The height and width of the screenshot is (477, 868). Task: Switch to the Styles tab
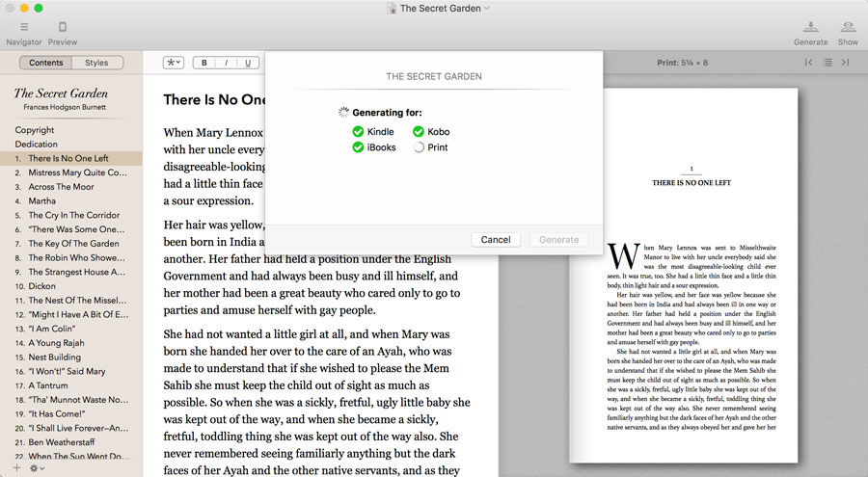tap(96, 63)
